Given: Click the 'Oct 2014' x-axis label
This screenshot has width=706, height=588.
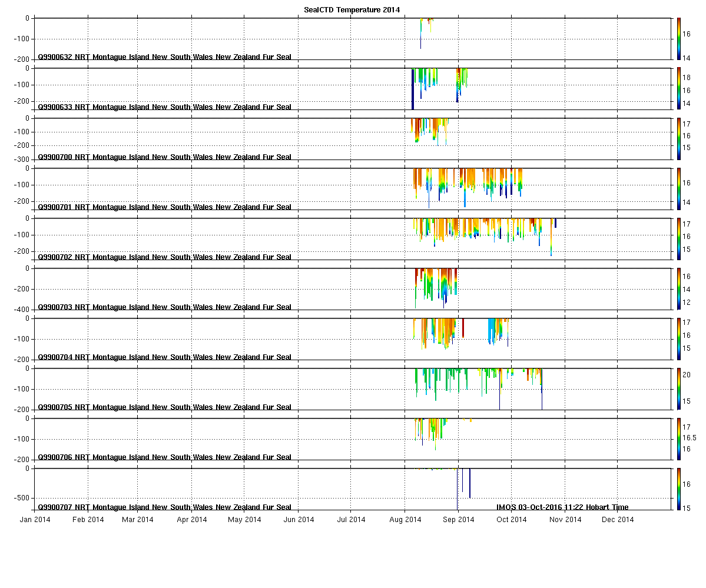Looking at the screenshot, I should coord(512,519).
